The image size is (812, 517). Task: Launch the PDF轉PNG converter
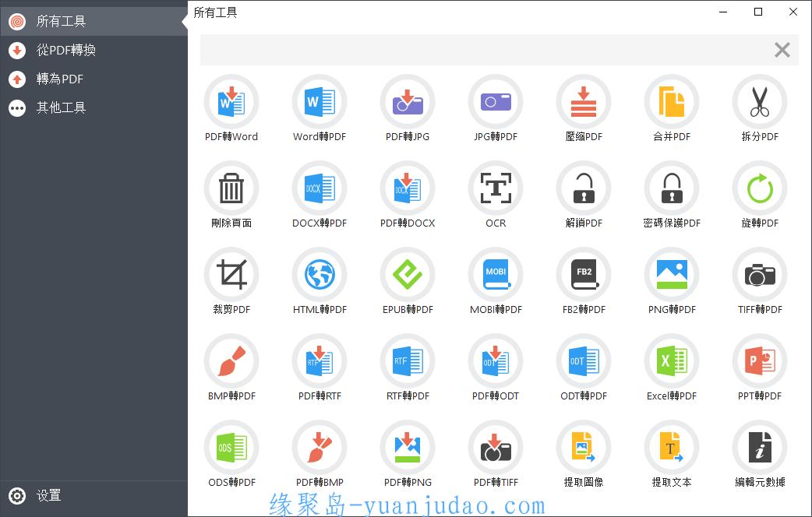408,448
